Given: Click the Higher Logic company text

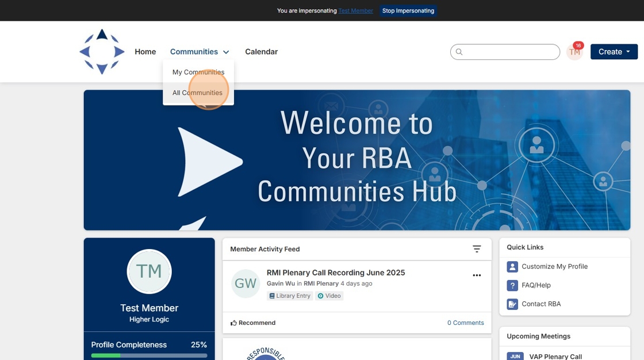Looking at the screenshot, I should (149, 319).
